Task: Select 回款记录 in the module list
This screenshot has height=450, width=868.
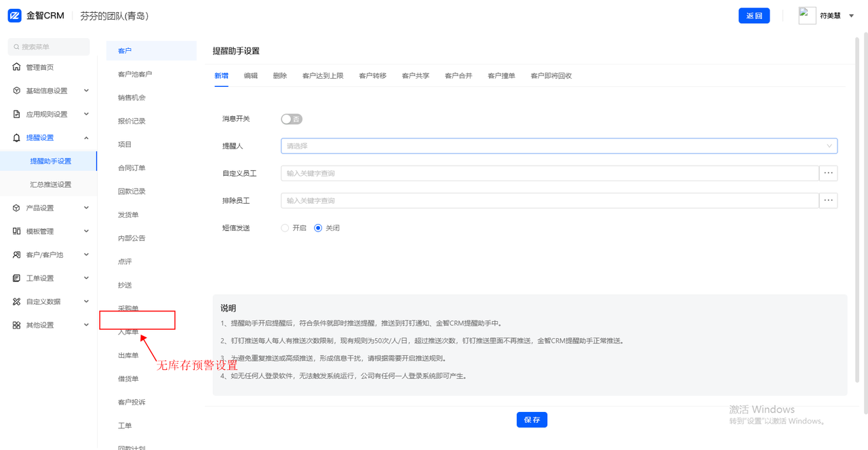Action: [132, 191]
